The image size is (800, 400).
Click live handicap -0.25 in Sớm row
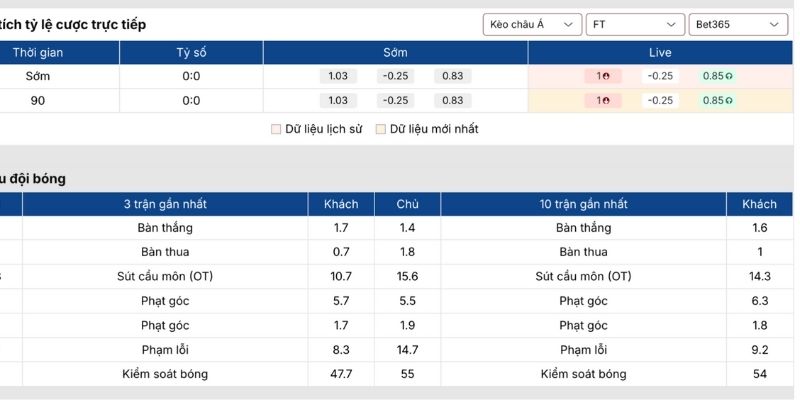tap(659, 76)
